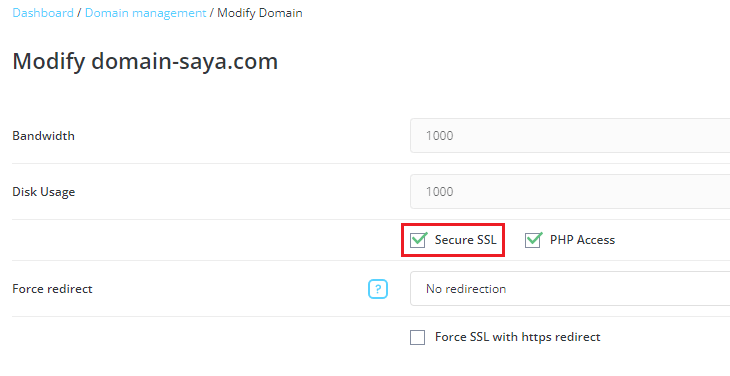Click the PHP Access text label
The width and height of the screenshot is (730, 376).
(582, 240)
